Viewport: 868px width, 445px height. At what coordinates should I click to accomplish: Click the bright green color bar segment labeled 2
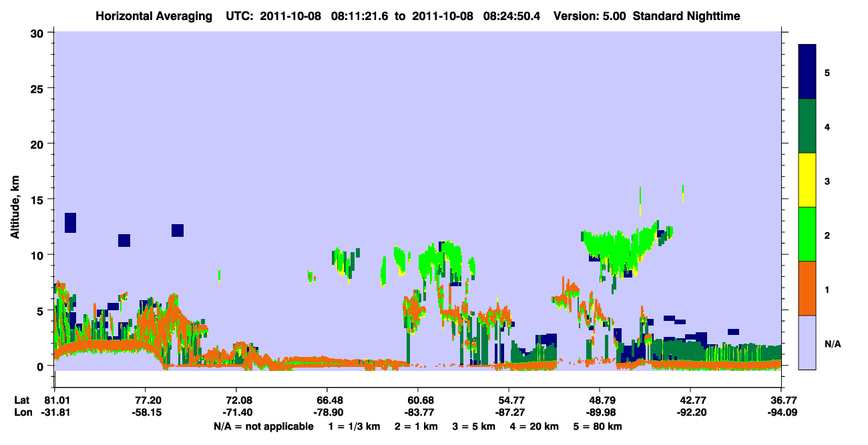tap(807, 234)
